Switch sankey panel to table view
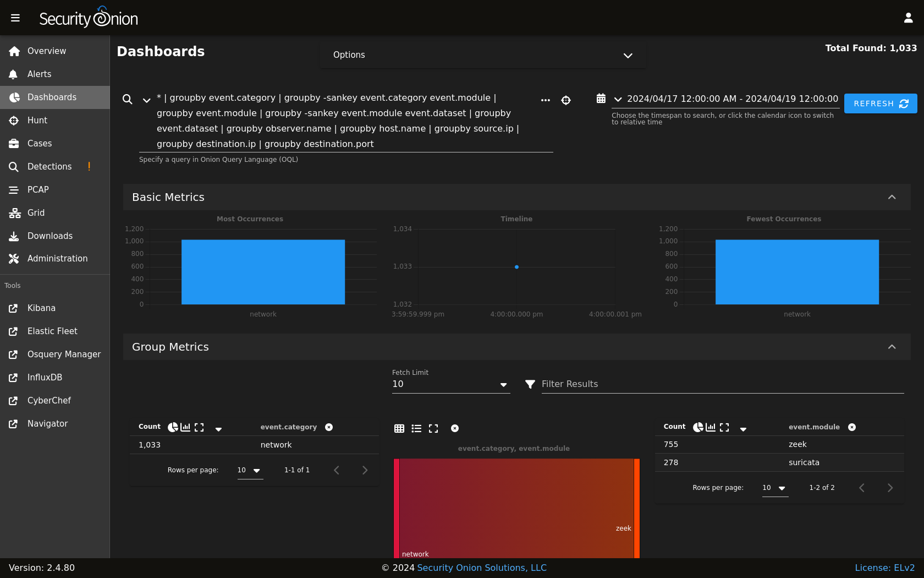Image resolution: width=924 pixels, height=578 pixels. [x=399, y=428]
